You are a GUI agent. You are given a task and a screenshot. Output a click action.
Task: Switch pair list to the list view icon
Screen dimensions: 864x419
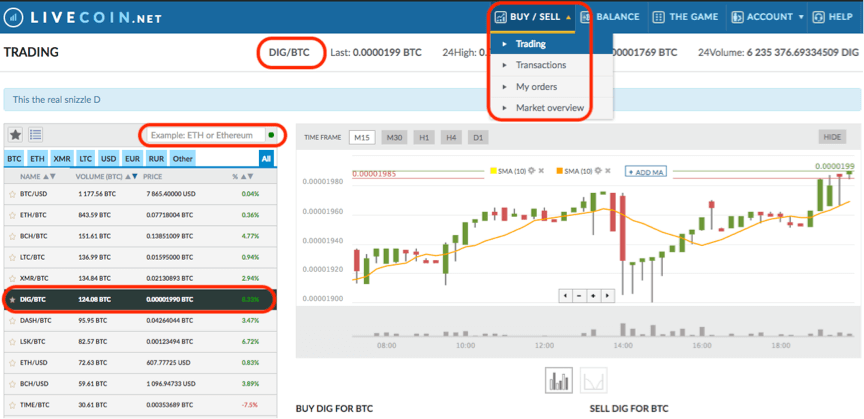pyautogui.click(x=36, y=135)
